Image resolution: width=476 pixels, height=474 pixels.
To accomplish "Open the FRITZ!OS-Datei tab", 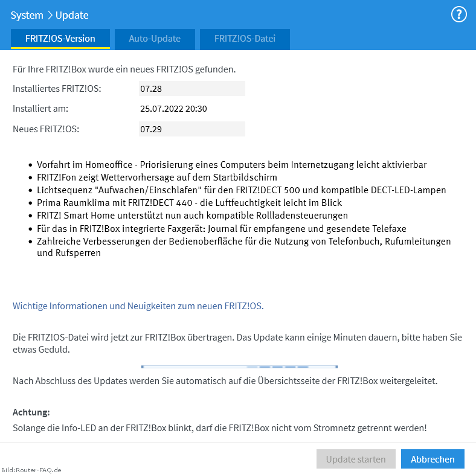I will tap(245, 39).
